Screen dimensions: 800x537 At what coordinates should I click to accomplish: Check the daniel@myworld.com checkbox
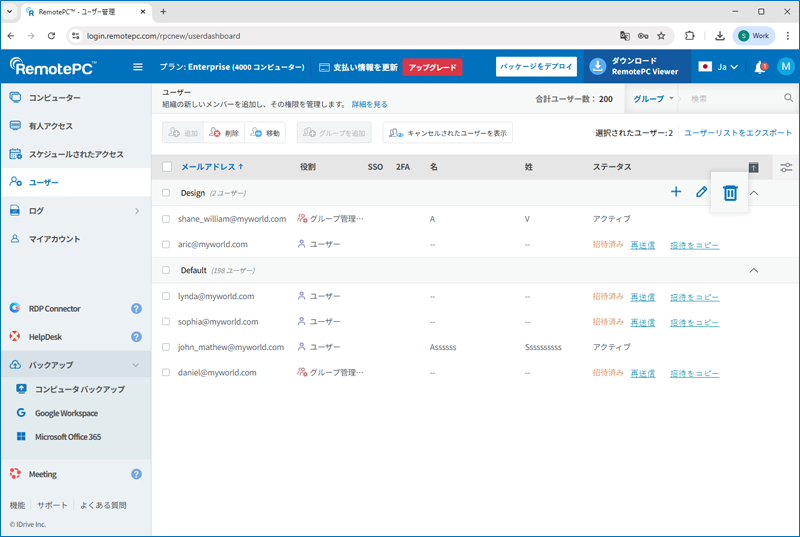[x=166, y=373]
